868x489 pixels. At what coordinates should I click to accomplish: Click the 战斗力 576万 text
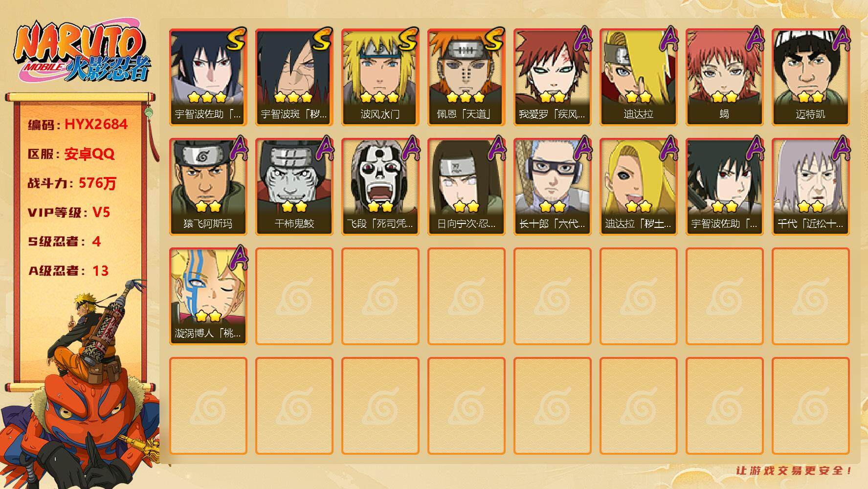tap(72, 183)
